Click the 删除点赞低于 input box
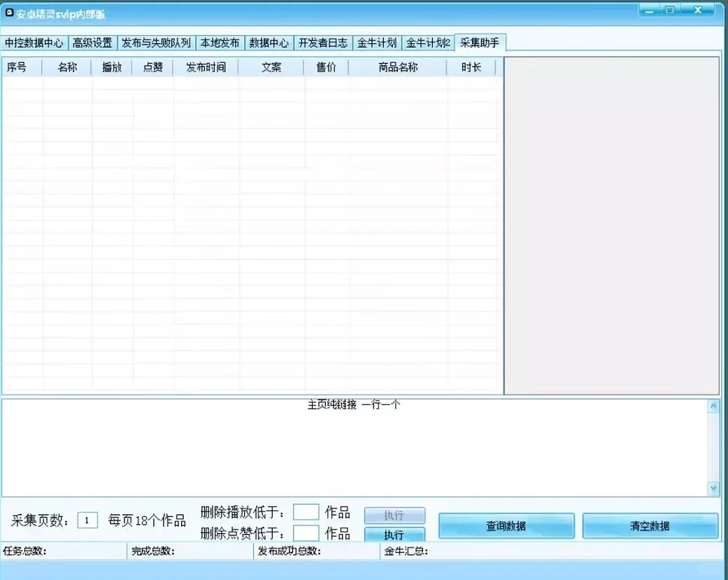Screen dimensions: 728x580 tap(306, 533)
